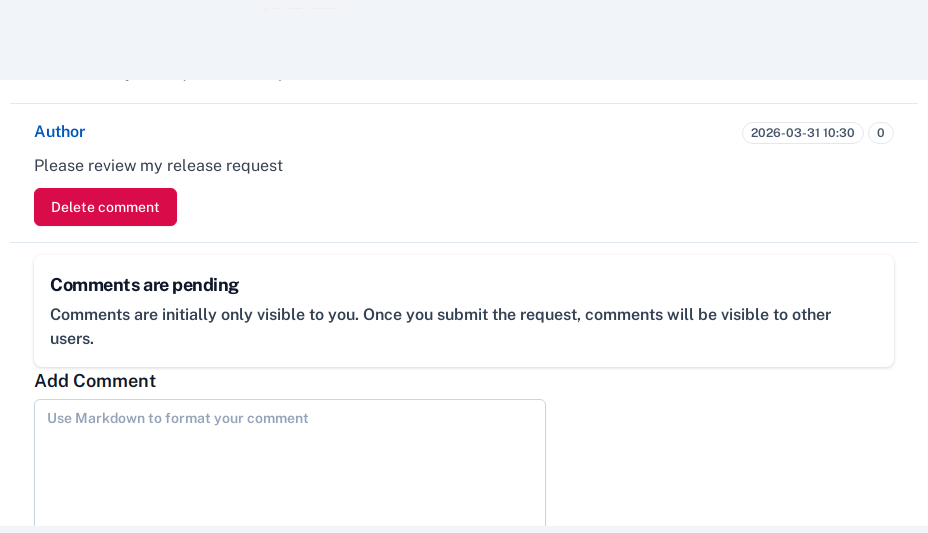Click the divider line above the Author comment
Viewport: 928px width, 533px height.
click(464, 104)
